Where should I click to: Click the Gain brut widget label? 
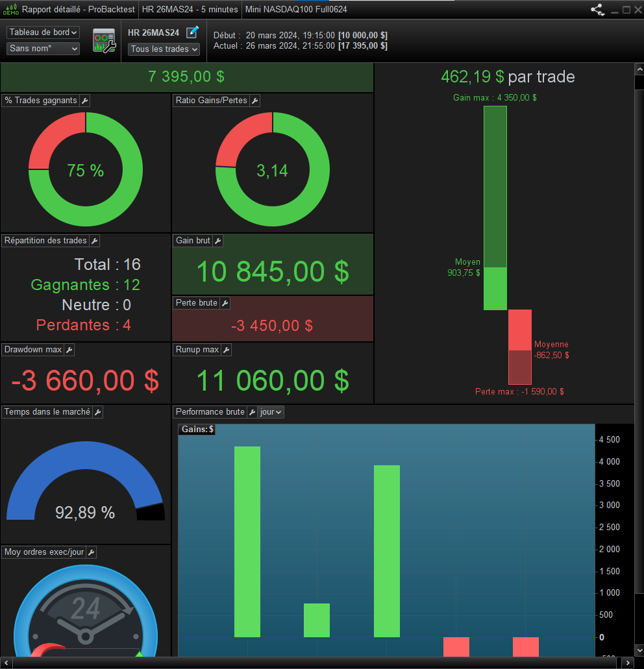pos(193,241)
